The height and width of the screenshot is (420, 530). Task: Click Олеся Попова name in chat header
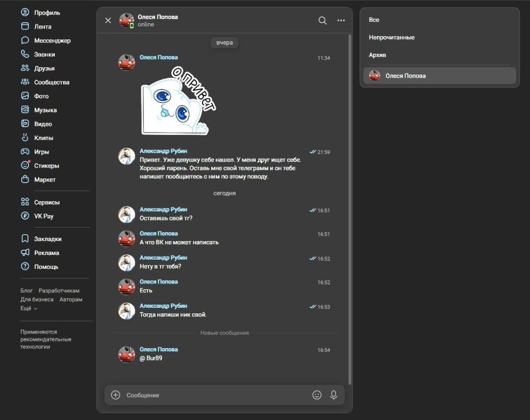[x=157, y=17]
